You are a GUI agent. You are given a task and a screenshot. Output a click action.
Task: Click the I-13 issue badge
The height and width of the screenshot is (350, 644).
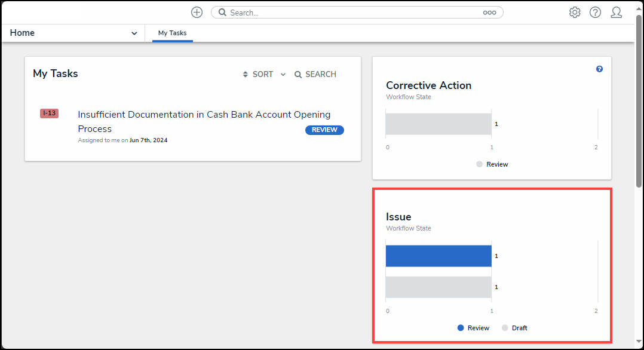click(49, 113)
